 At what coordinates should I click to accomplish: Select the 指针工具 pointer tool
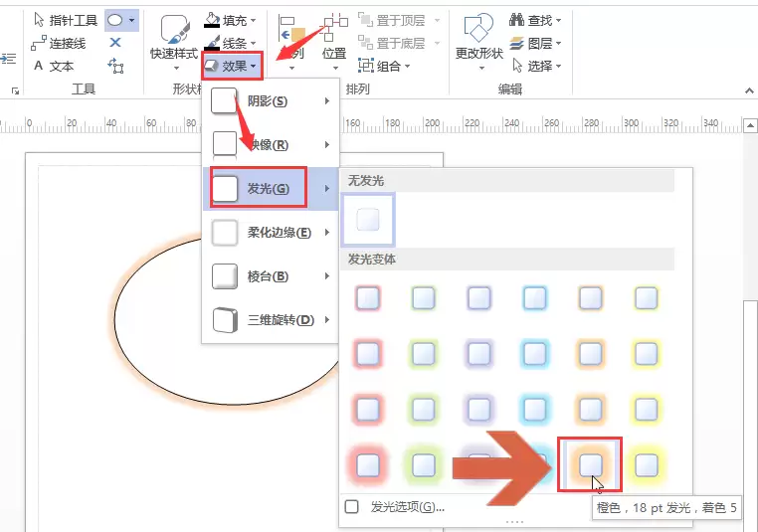point(66,20)
